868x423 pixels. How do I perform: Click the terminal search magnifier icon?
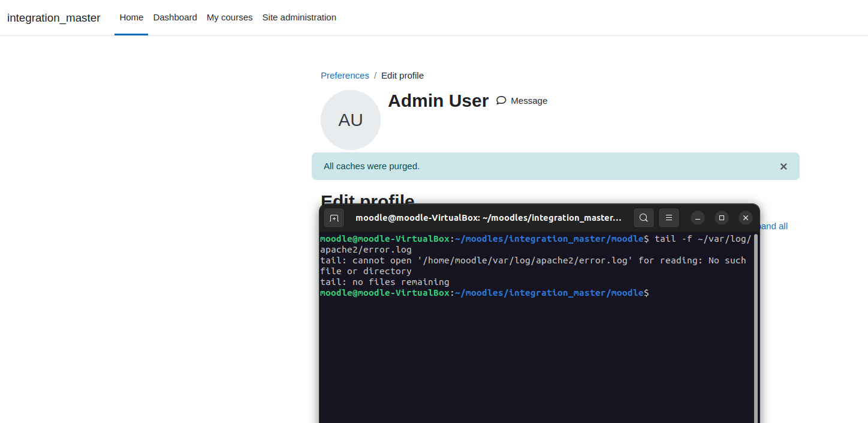643,218
